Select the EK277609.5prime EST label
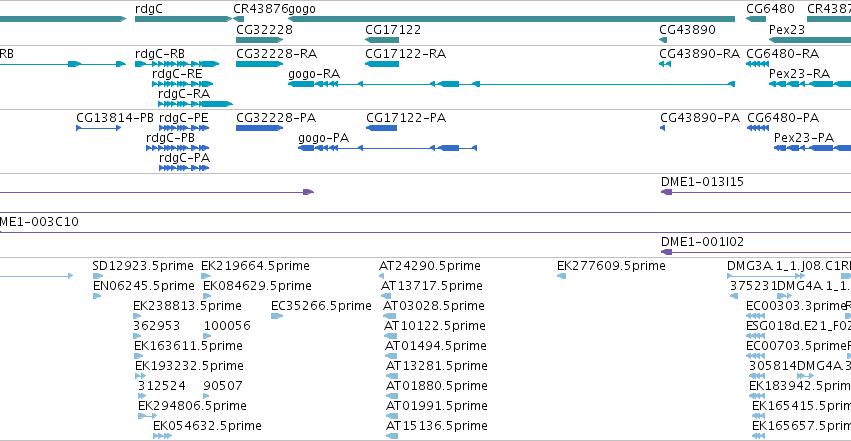Screen dimensions: 851x441 click(x=611, y=266)
